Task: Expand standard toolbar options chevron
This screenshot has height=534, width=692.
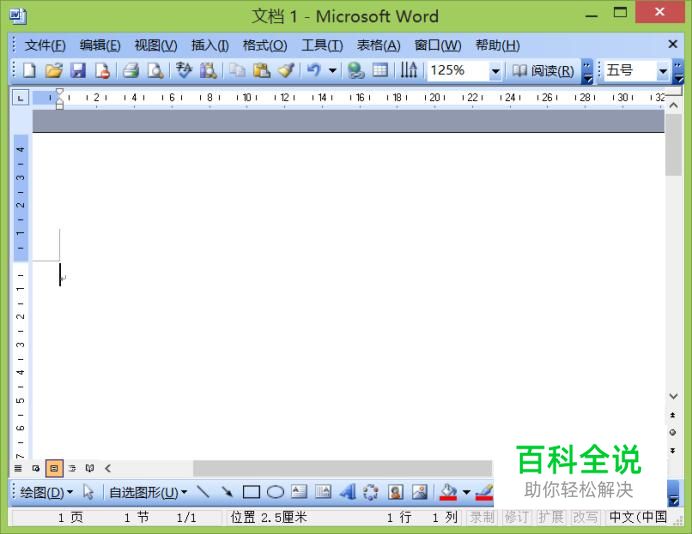Action: tap(587, 71)
